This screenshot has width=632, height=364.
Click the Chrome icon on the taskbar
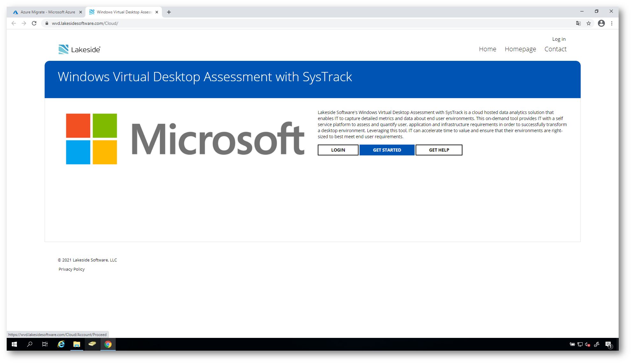point(108,344)
